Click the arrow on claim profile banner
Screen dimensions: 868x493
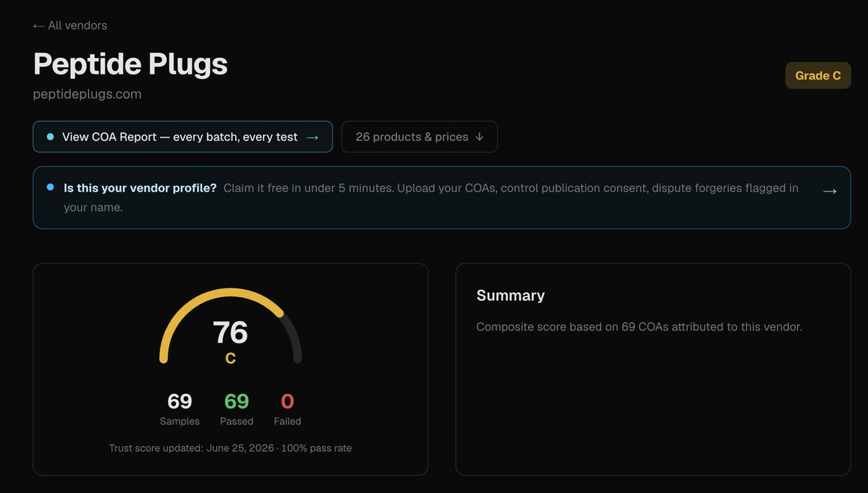(830, 191)
